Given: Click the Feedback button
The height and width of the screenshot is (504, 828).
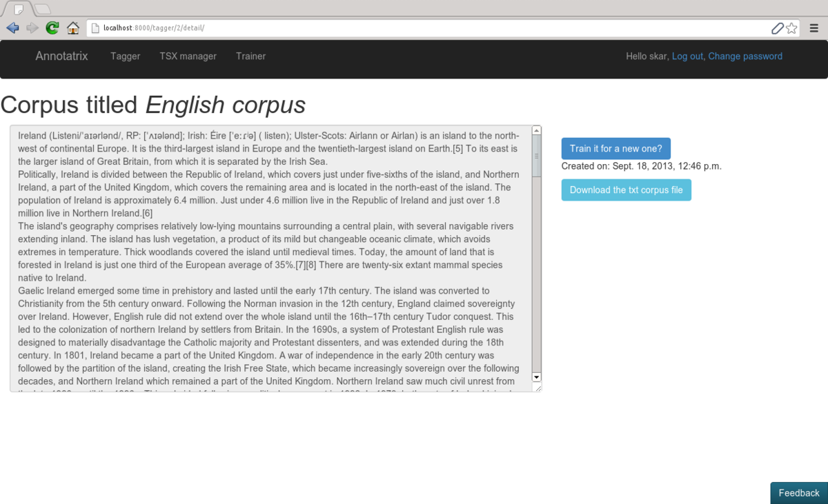Looking at the screenshot, I should click(x=798, y=493).
